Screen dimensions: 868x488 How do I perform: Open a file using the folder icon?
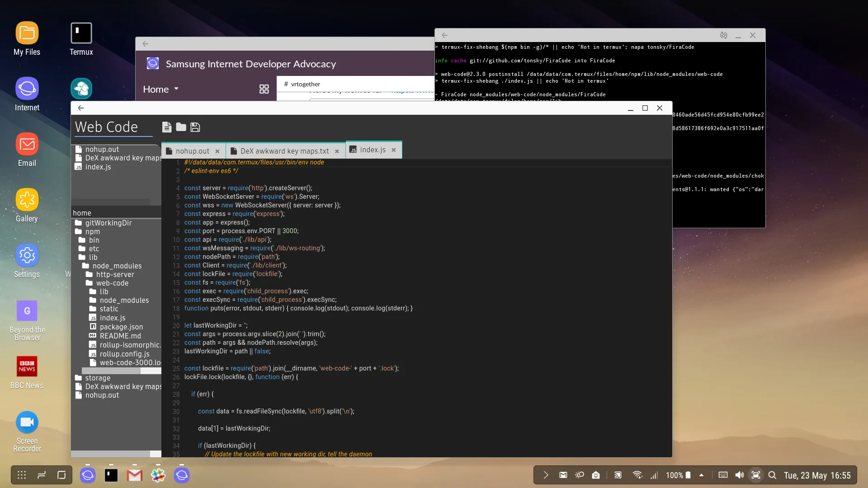point(181,127)
